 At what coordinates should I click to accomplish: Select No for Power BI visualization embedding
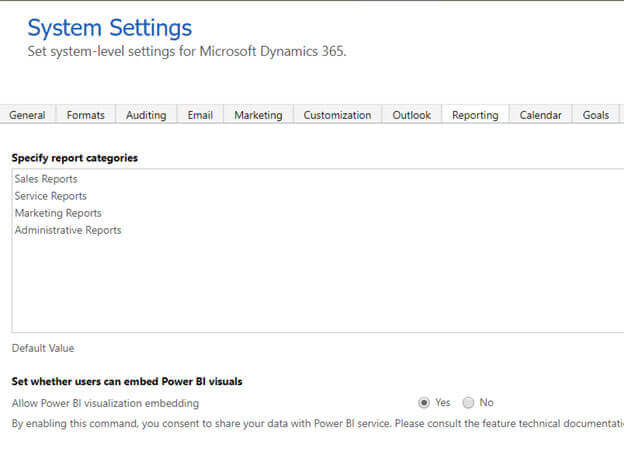468,403
